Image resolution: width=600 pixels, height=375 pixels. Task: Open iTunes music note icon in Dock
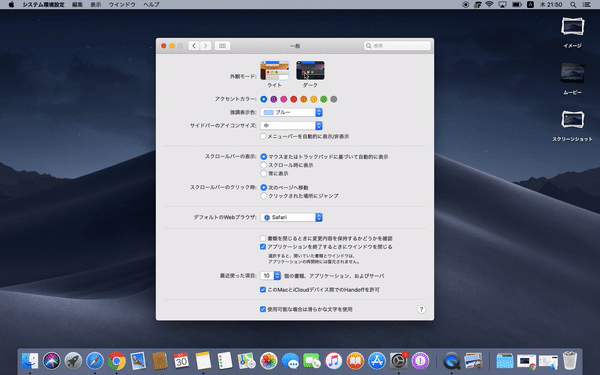tap(333, 361)
